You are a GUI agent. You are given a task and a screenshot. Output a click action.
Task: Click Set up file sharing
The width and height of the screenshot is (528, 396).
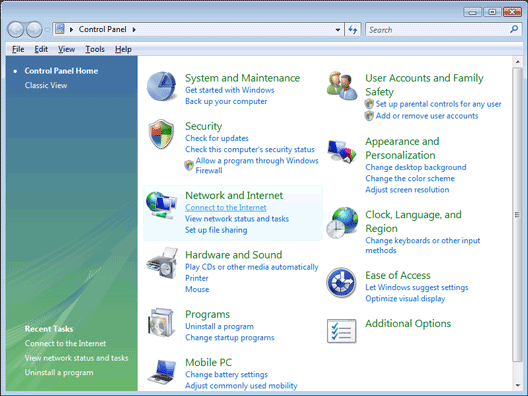216,230
